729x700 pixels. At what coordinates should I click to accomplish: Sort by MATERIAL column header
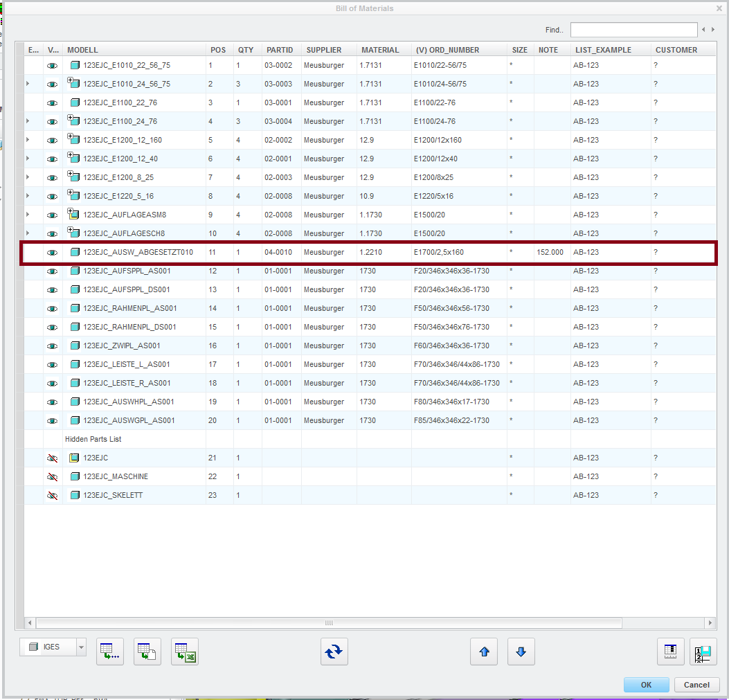coord(384,50)
